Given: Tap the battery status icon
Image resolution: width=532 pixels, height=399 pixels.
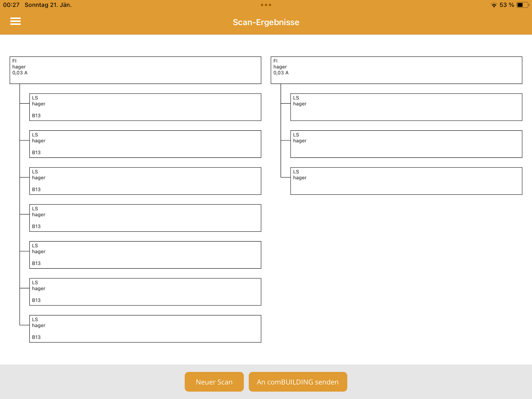Looking at the screenshot, I should coord(523,5).
